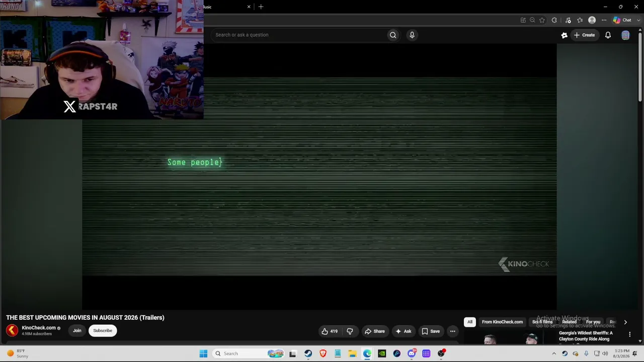Open the Windows Start menu
Image resolution: width=644 pixels, height=362 pixels.
pyautogui.click(x=203, y=353)
